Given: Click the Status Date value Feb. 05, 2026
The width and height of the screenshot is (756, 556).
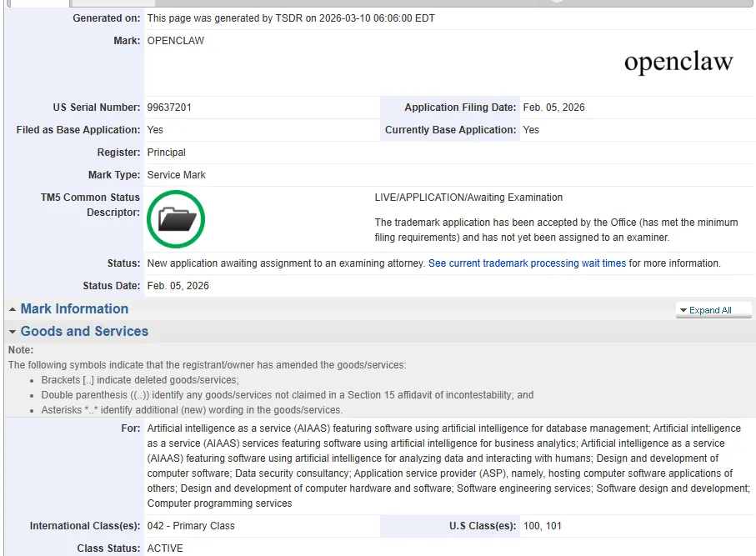Looking at the screenshot, I should 178,286.
